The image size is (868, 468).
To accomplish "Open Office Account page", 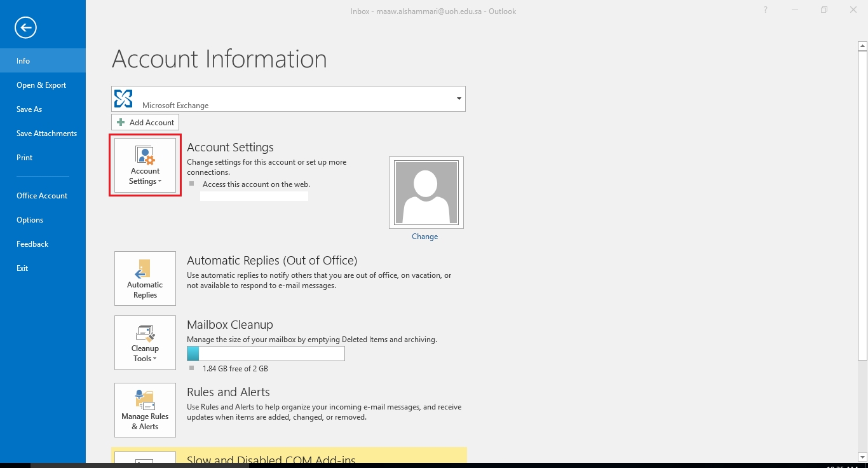I will point(43,195).
